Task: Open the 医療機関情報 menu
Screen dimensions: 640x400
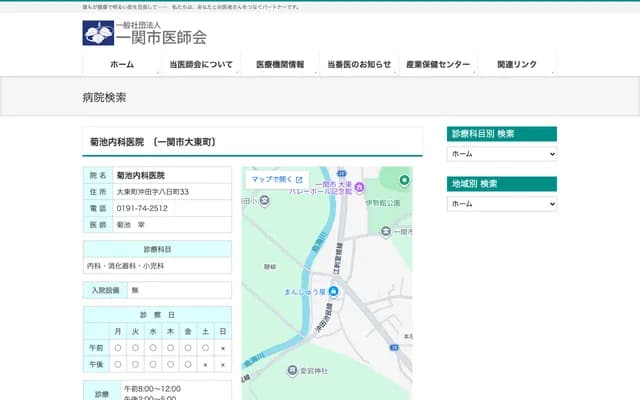Action: [x=280, y=64]
